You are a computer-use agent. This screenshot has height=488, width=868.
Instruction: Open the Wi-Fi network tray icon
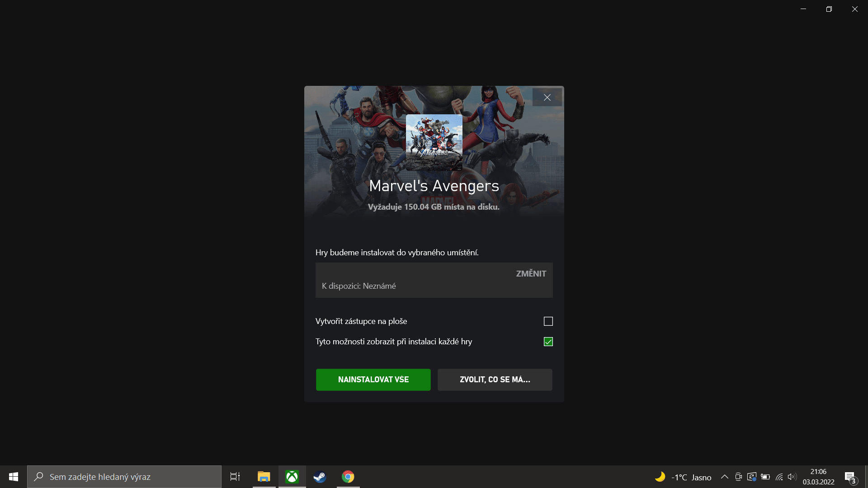pyautogui.click(x=779, y=477)
